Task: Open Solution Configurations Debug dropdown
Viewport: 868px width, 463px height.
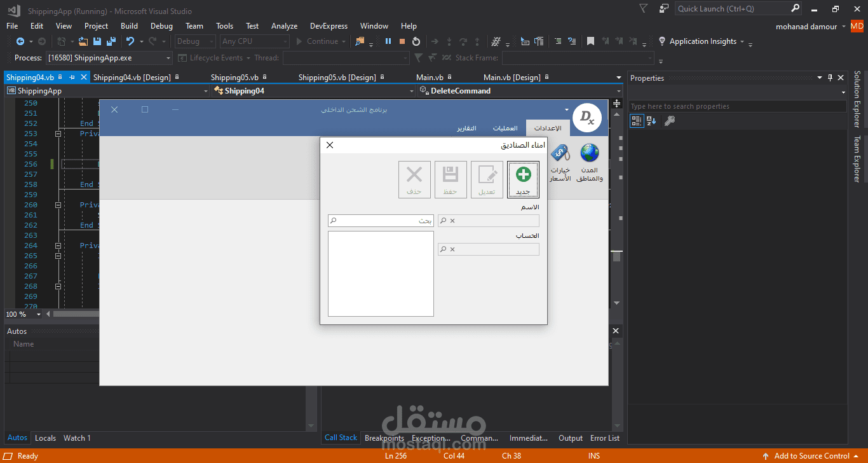Action: point(196,41)
